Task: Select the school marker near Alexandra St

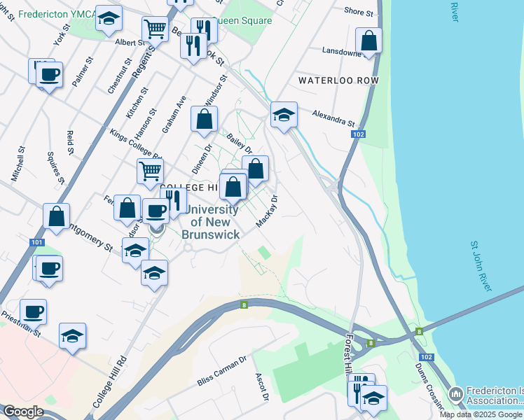Action: pos(284,116)
